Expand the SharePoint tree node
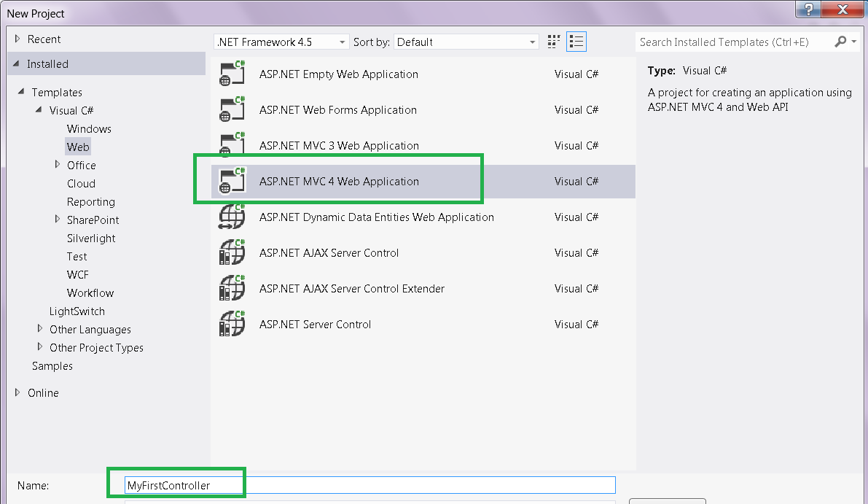Viewport: 868px width, 504px height. (x=58, y=220)
